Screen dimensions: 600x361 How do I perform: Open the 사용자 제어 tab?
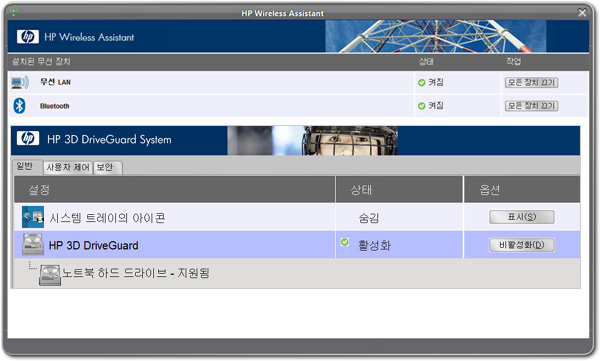[68, 167]
